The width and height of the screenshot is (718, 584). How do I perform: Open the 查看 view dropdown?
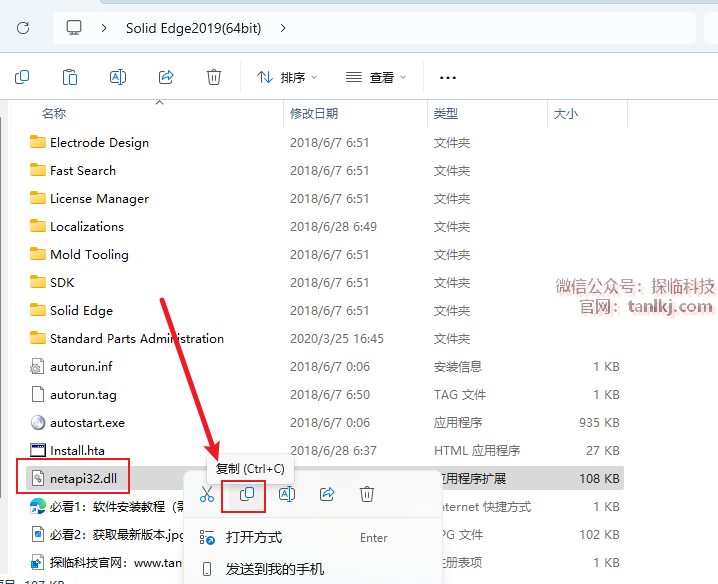375,77
